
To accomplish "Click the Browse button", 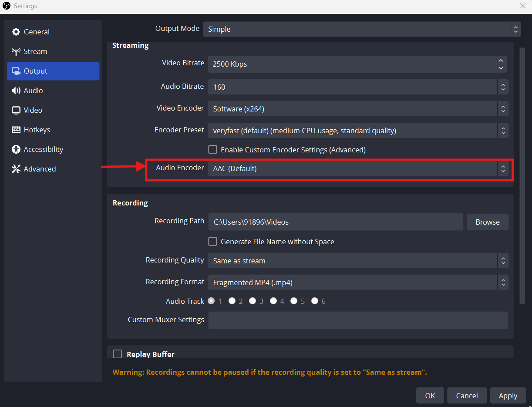I will [488, 222].
